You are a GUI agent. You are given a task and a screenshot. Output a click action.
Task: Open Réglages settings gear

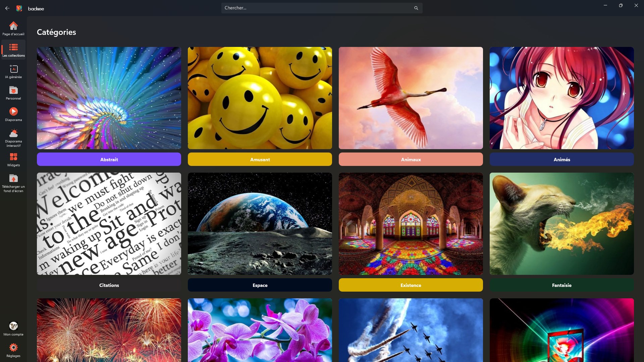tap(13, 348)
